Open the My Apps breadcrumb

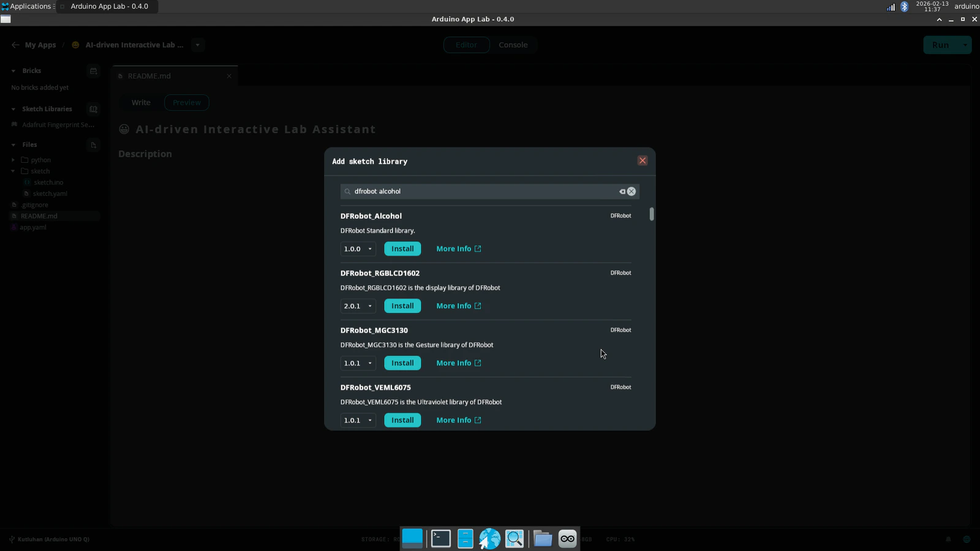(40, 45)
